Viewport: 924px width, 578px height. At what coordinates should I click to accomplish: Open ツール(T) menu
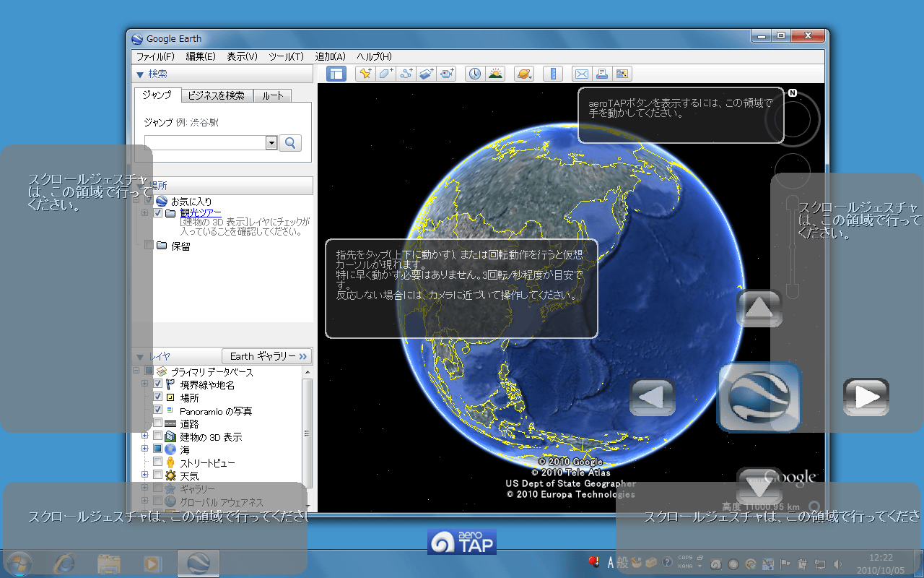point(286,56)
